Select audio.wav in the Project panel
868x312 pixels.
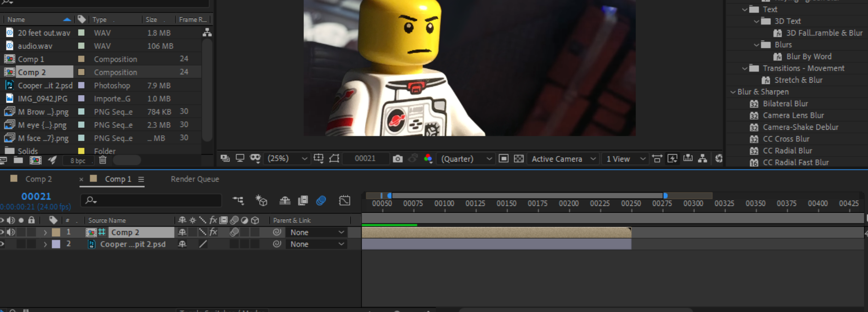point(35,46)
